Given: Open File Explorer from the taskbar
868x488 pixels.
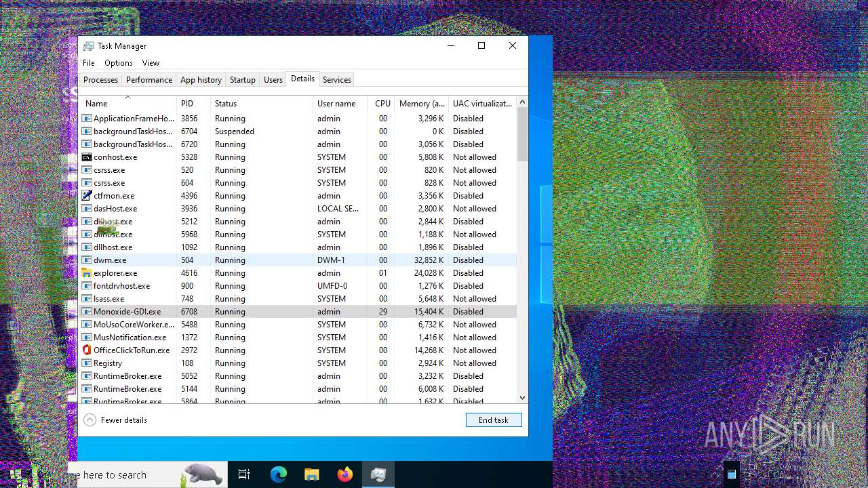Looking at the screenshot, I should (x=311, y=475).
